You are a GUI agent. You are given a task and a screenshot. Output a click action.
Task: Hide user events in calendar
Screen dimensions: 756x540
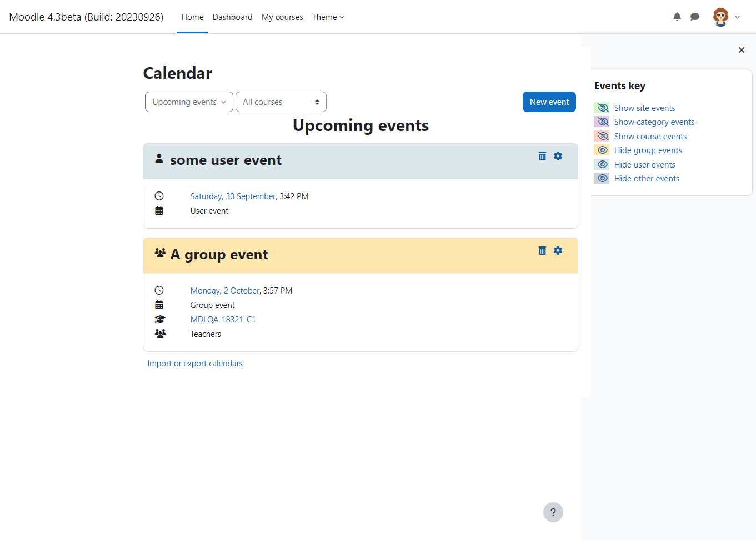pyautogui.click(x=644, y=165)
